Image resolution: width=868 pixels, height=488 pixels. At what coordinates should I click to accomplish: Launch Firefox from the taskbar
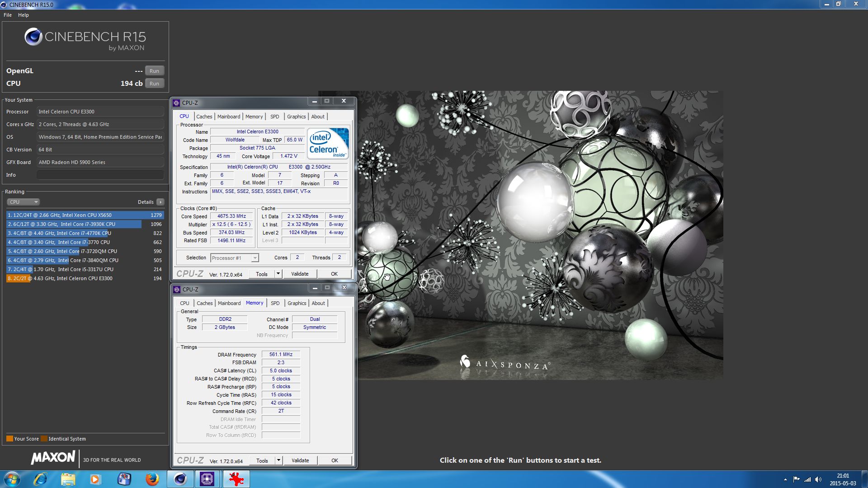click(x=152, y=479)
